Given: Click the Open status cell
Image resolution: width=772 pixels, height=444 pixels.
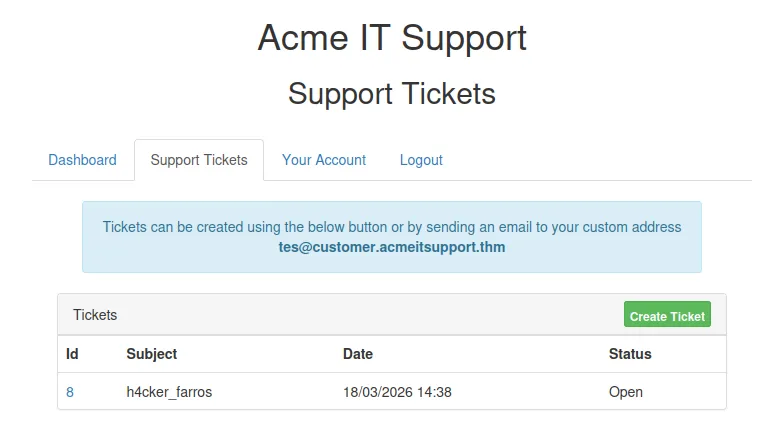Looking at the screenshot, I should [626, 392].
